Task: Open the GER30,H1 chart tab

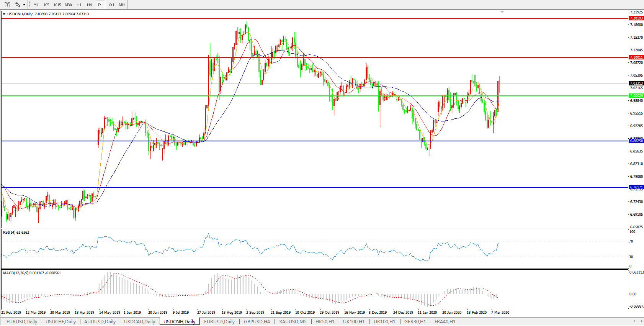Action: 415,322
